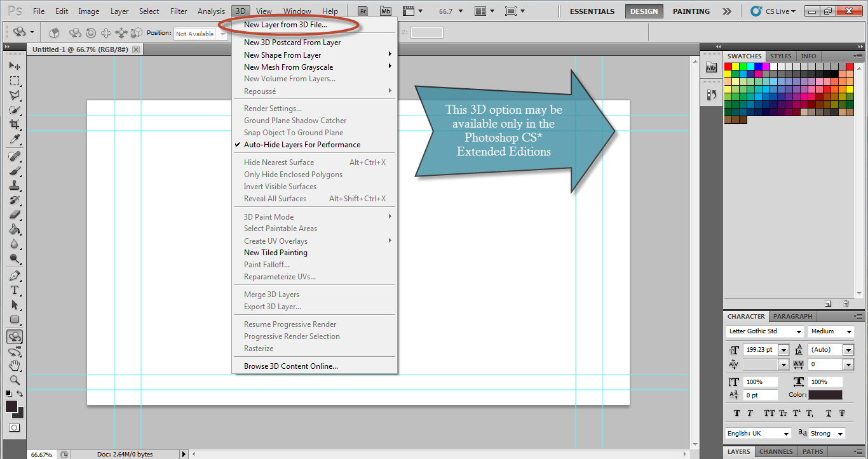Toggle Subscript text style
The width and height of the screenshot is (868, 459).
[810, 413]
